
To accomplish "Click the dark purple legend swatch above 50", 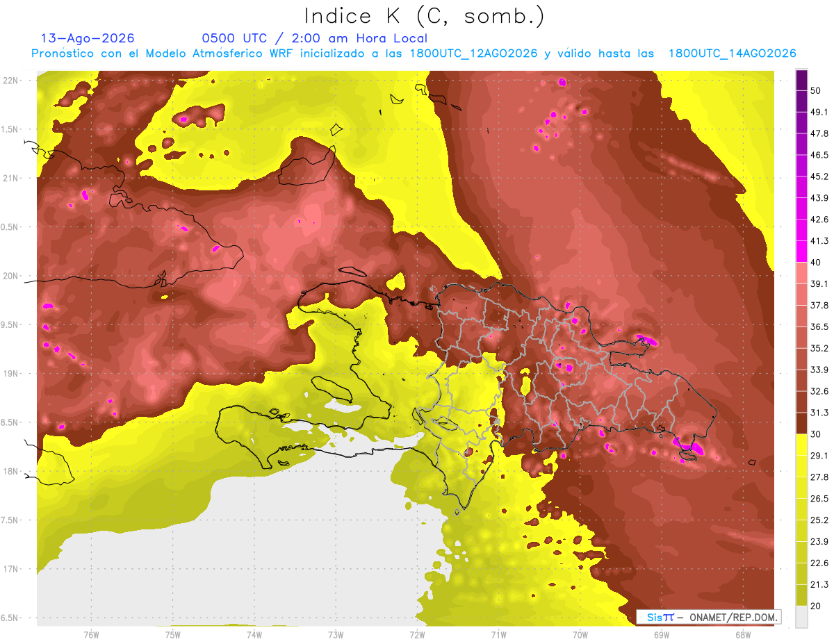I will pyautogui.click(x=801, y=81).
